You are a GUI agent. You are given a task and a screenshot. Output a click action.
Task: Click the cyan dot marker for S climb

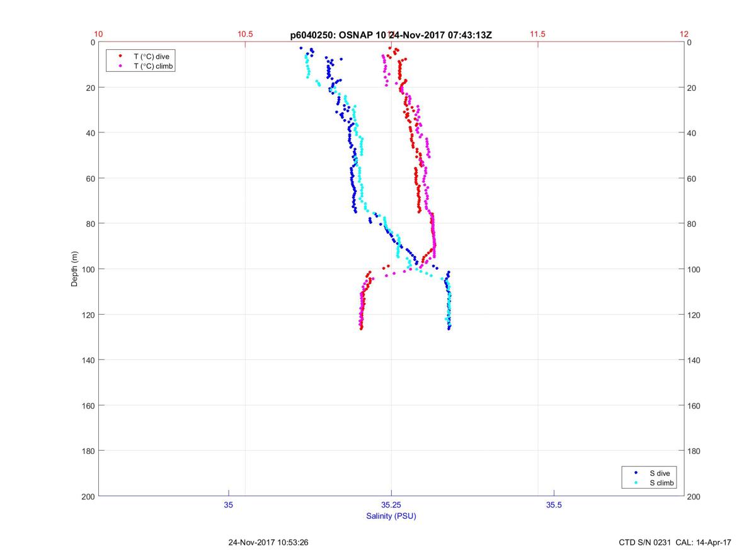(636, 482)
